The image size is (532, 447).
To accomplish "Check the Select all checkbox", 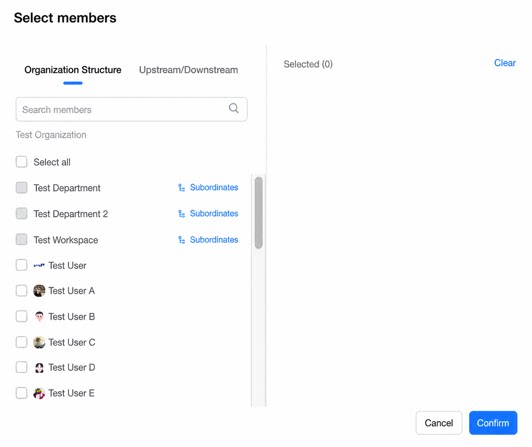I will pos(21,162).
